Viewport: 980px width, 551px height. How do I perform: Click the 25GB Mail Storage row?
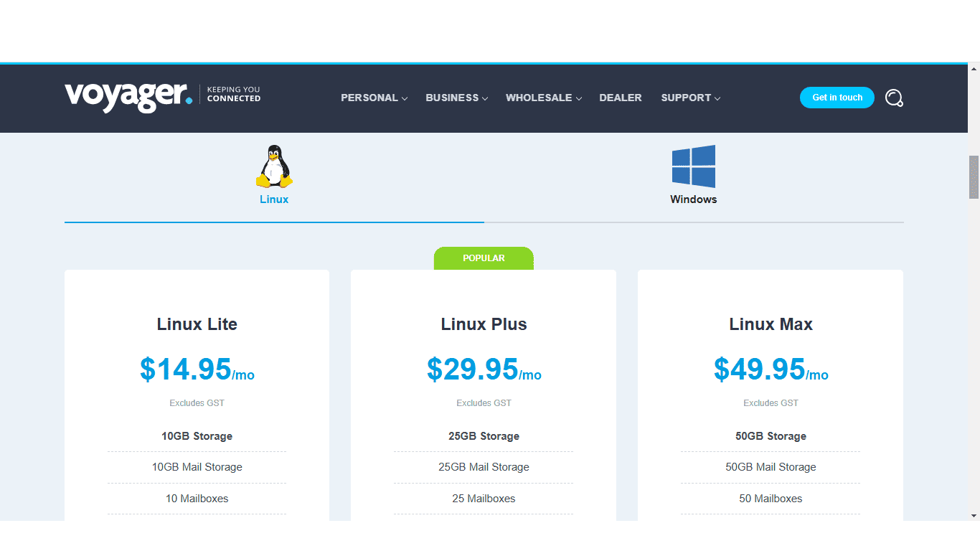pyautogui.click(x=484, y=467)
